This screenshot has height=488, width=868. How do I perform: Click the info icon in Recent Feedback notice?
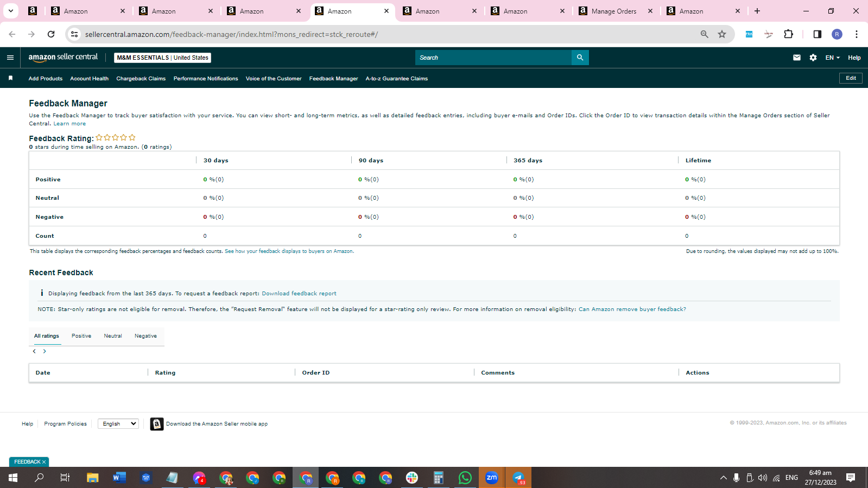click(x=42, y=293)
